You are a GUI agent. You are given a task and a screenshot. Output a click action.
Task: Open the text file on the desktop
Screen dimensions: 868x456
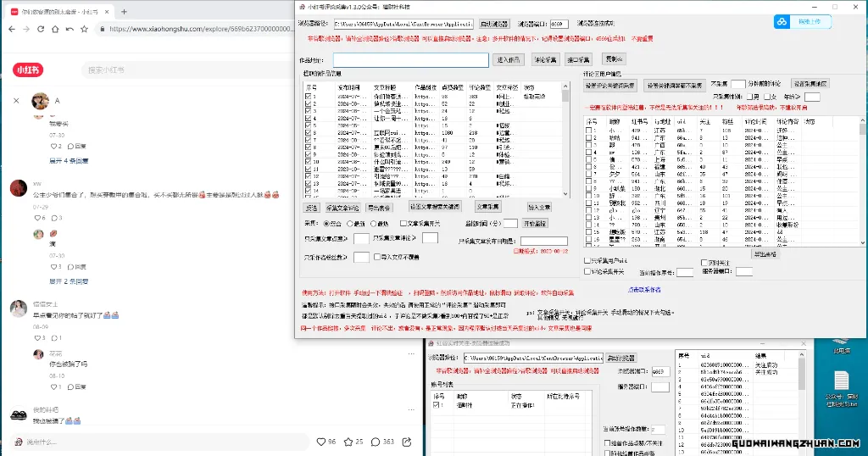842,390
